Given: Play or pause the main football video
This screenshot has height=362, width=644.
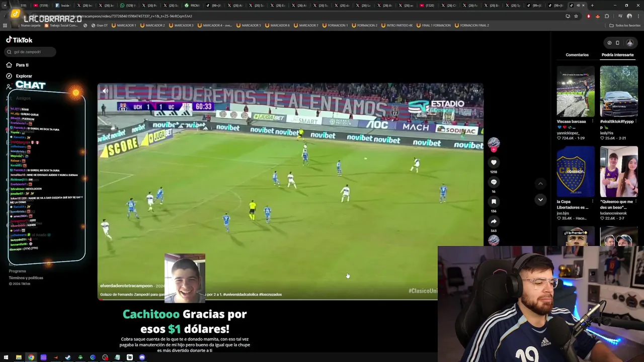Looking at the screenshot, I should tap(290, 191).
